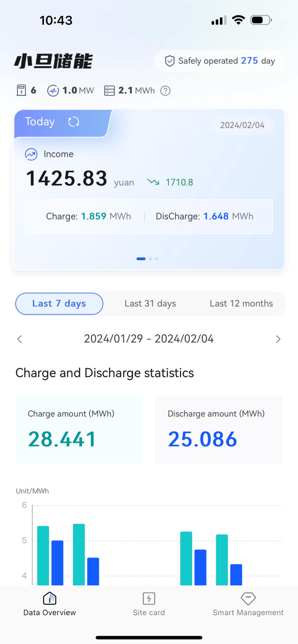Tap the capacity storage icon beside 2.1 MWh
This screenshot has height=644, width=298.
click(109, 90)
